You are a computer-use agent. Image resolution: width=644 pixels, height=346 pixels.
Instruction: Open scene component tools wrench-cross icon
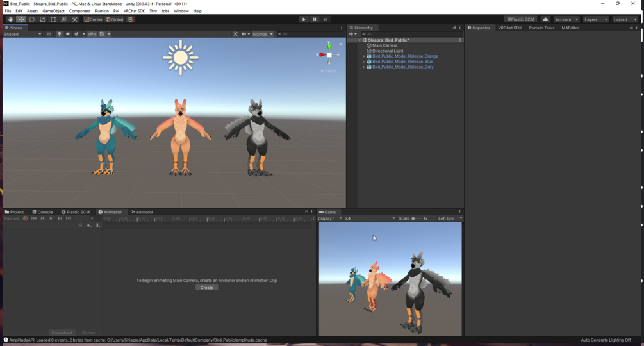point(235,34)
